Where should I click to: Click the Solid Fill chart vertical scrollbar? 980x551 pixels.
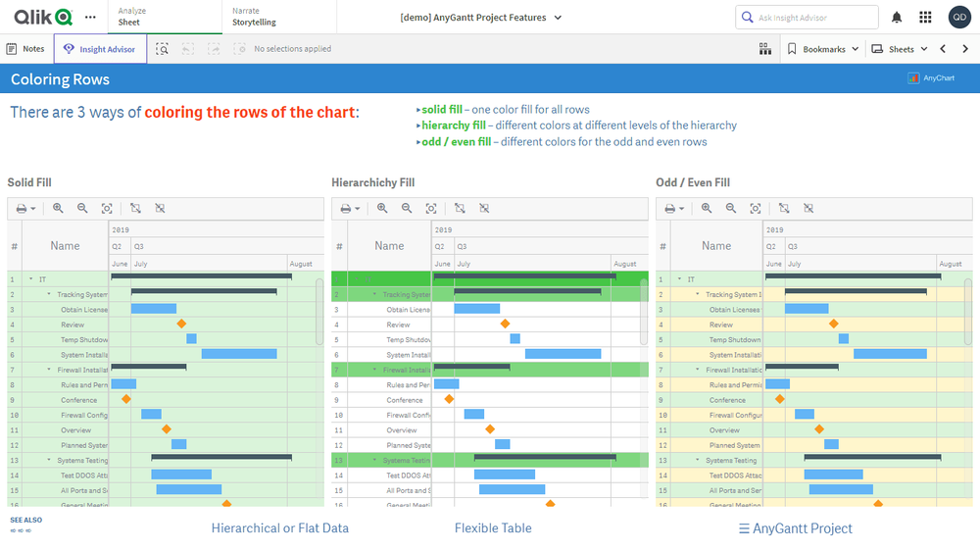[319, 310]
